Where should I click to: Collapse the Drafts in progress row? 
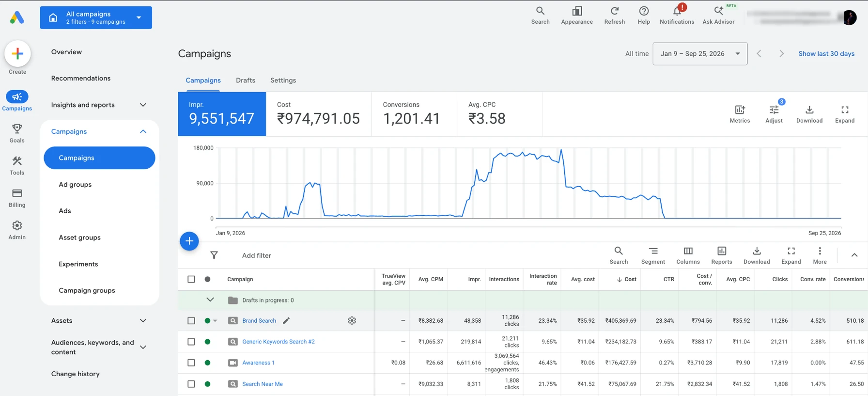(210, 300)
